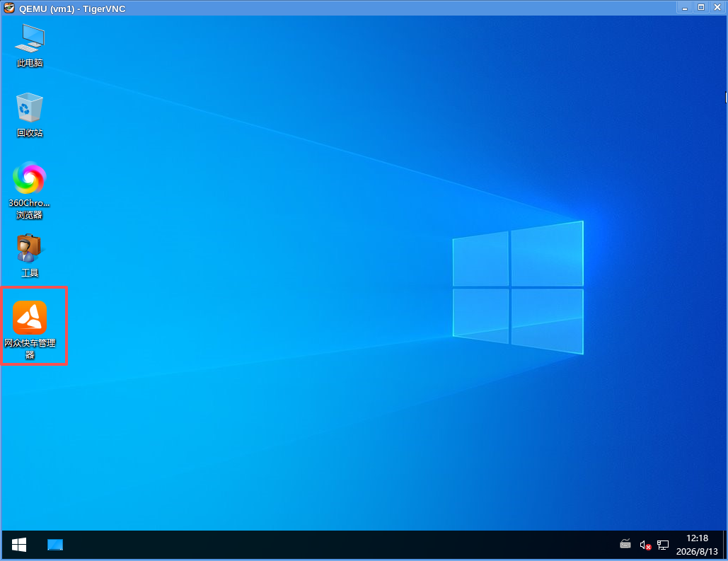Click the muted volume tray icon

click(645, 545)
